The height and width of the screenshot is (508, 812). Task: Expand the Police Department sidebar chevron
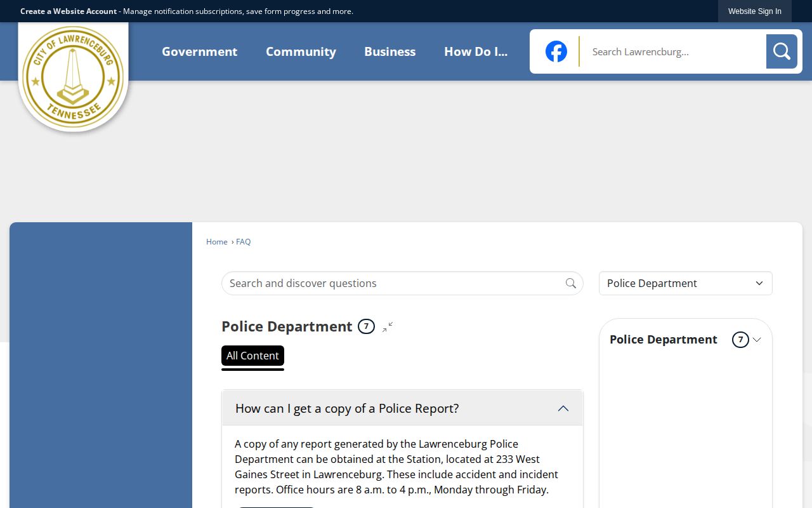[757, 340]
